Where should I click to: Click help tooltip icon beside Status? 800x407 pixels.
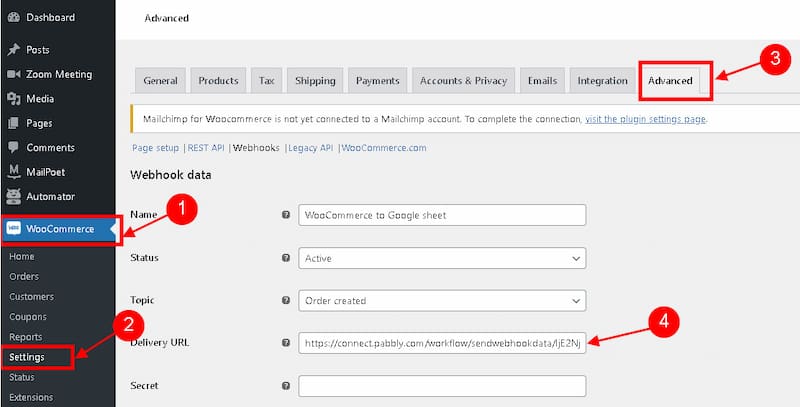[286, 258]
